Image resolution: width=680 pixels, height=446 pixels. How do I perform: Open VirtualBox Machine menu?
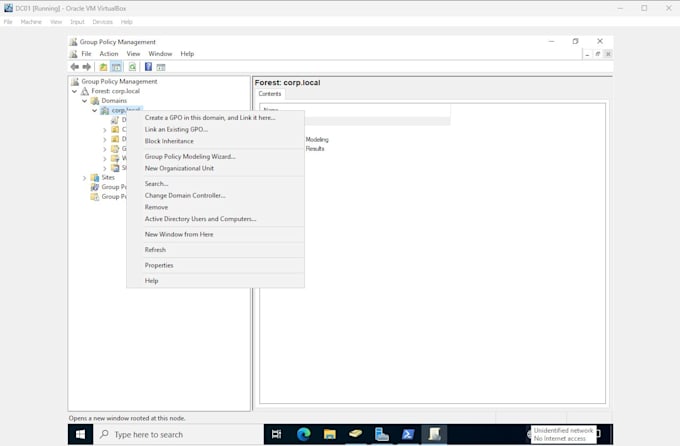31,22
